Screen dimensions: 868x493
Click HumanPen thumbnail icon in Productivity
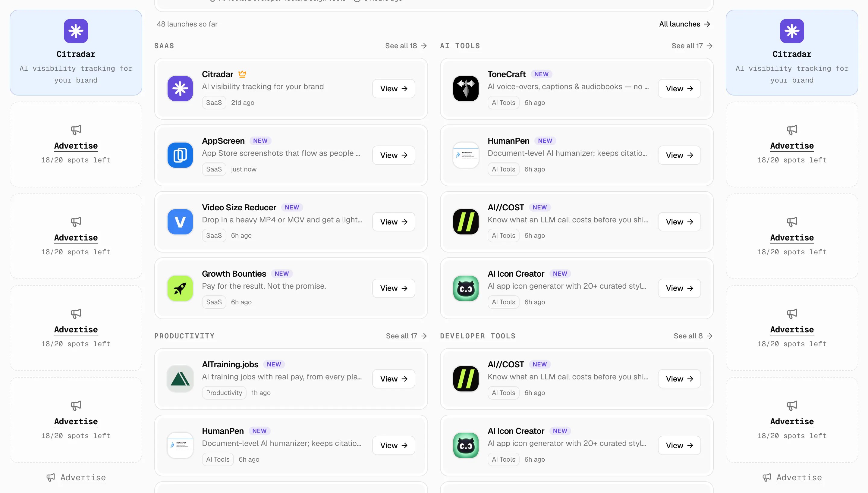point(180,445)
